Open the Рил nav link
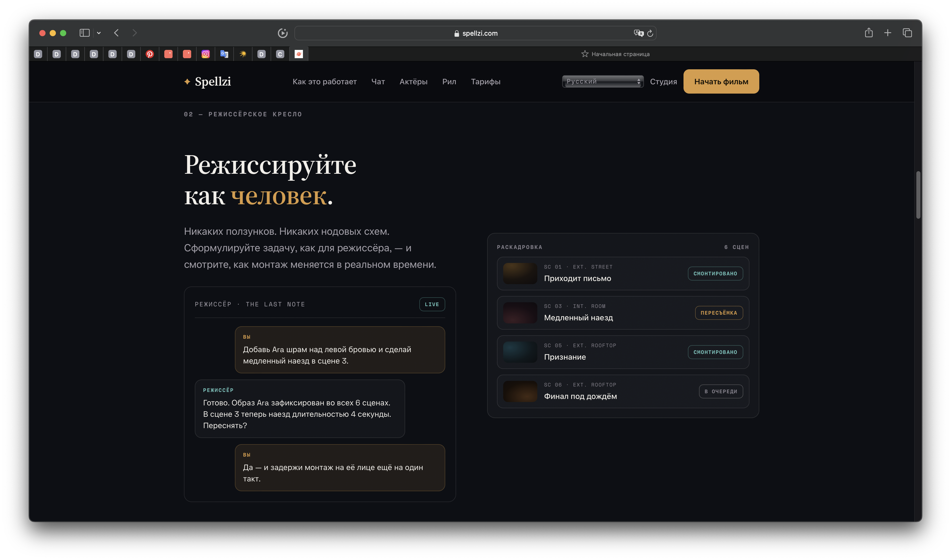This screenshot has width=951, height=560. pyautogui.click(x=449, y=81)
